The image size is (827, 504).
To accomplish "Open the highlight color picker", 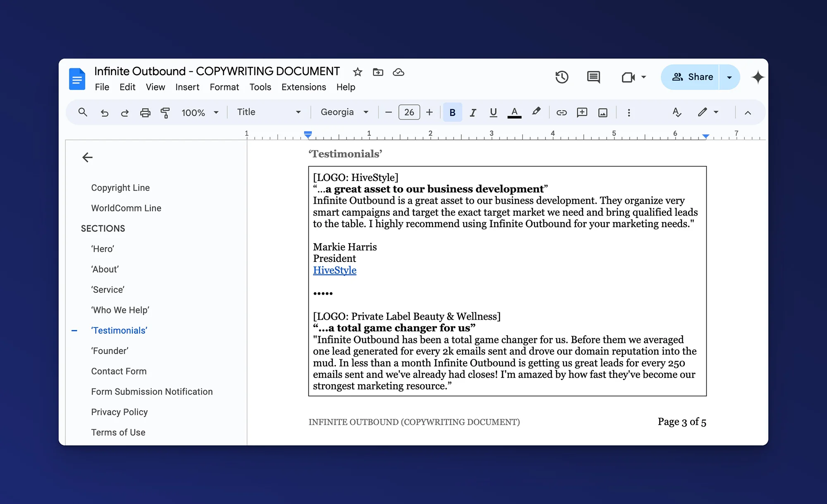I will tap(536, 112).
